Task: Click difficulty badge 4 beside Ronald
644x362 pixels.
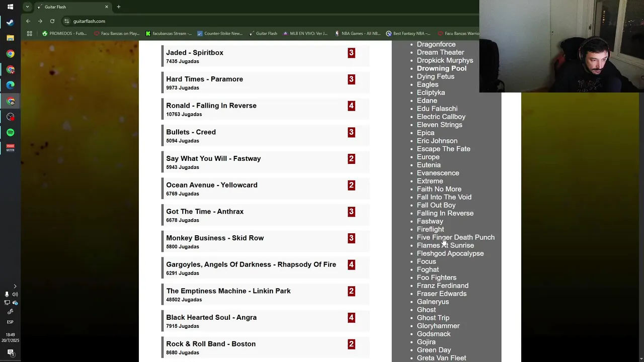Action: [351, 106]
